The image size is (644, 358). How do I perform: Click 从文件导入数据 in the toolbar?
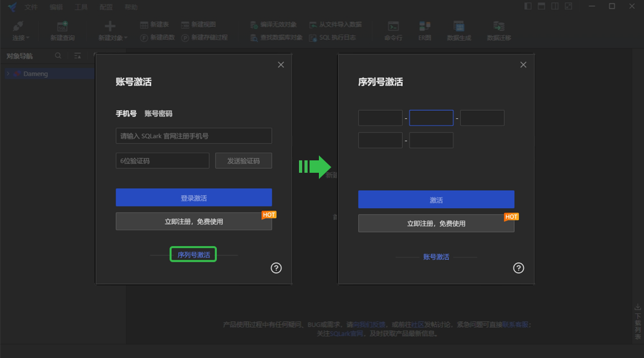point(336,25)
